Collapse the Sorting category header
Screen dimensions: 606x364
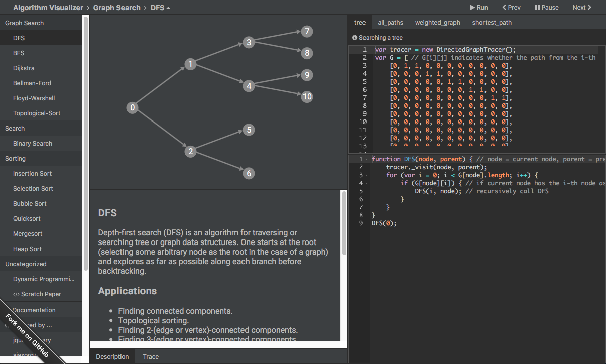(15, 159)
